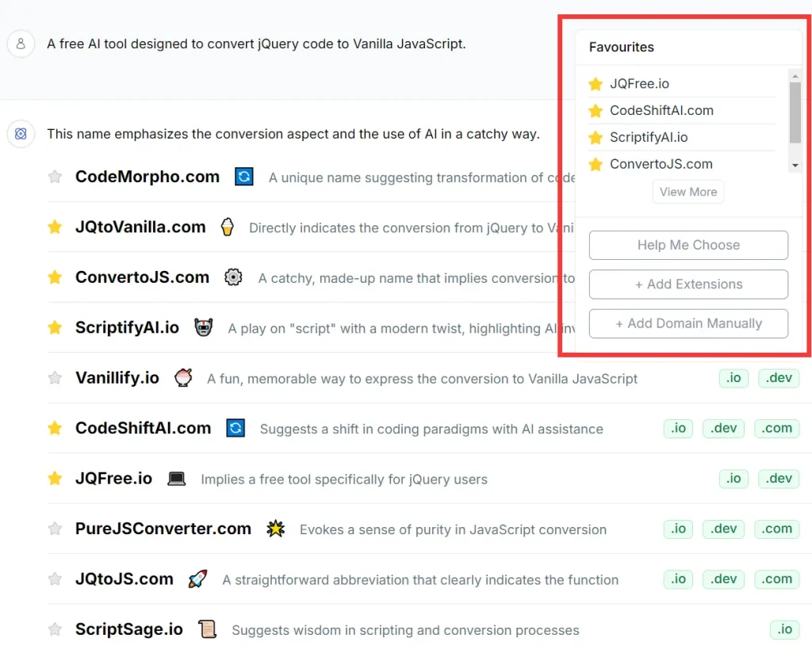Add CodeMorpho.com to favourites via its star
Image resolution: width=812 pixels, height=657 pixels.
pos(55,177)
